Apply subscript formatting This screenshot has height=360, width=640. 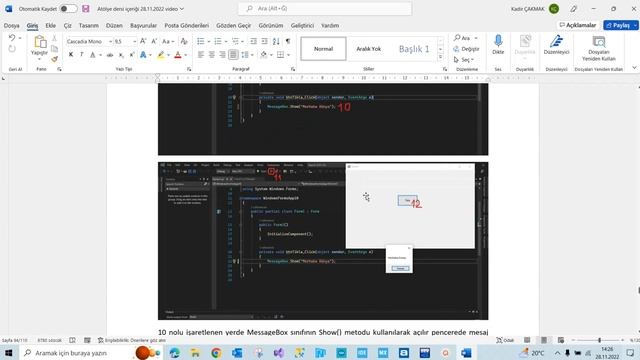pyautogui.click(x=121, y=55)
